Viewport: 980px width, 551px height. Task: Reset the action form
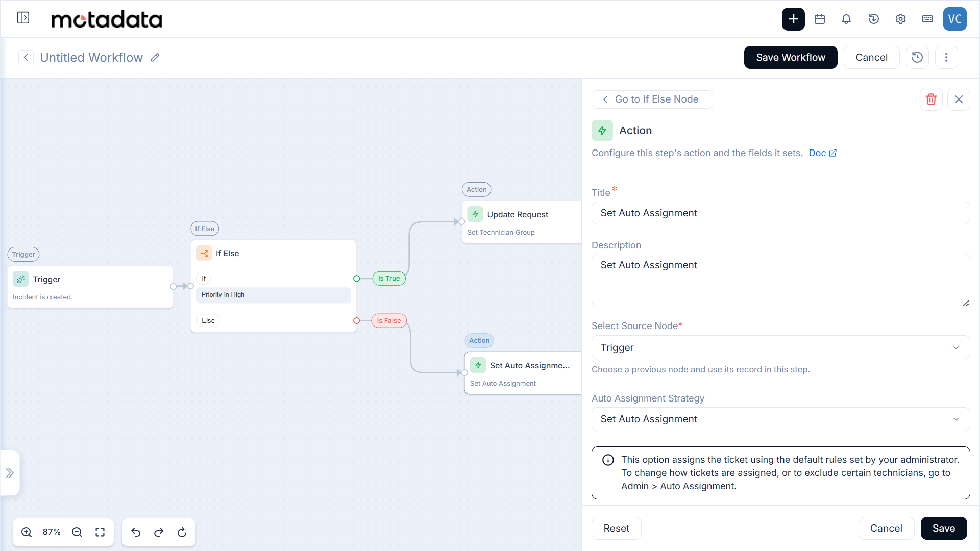tap(616, 528)
